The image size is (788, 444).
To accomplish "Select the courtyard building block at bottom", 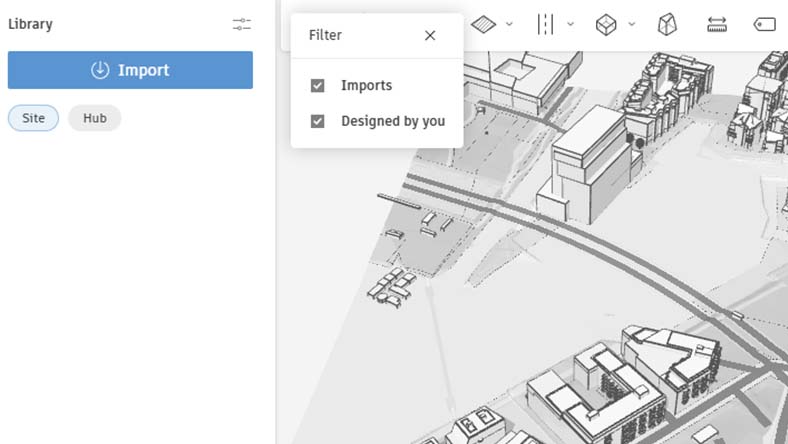I will click(x=596, y=395).
